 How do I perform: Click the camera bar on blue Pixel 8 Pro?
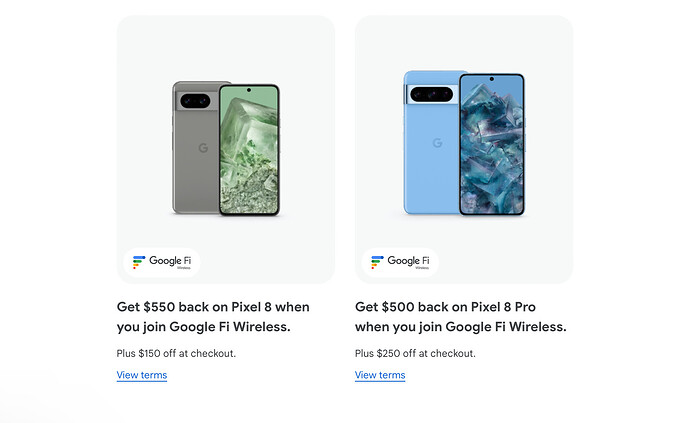tap(431, 94)
